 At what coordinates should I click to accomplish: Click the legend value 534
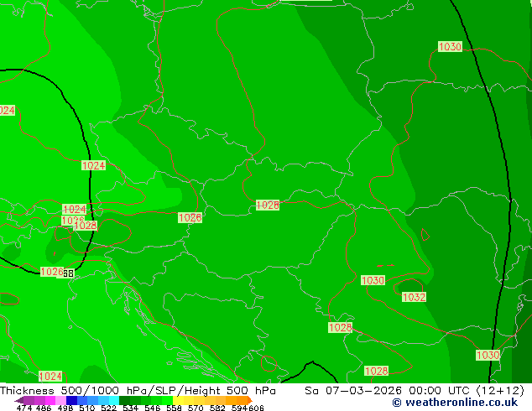pyautogui.click(x=130, y=408)
